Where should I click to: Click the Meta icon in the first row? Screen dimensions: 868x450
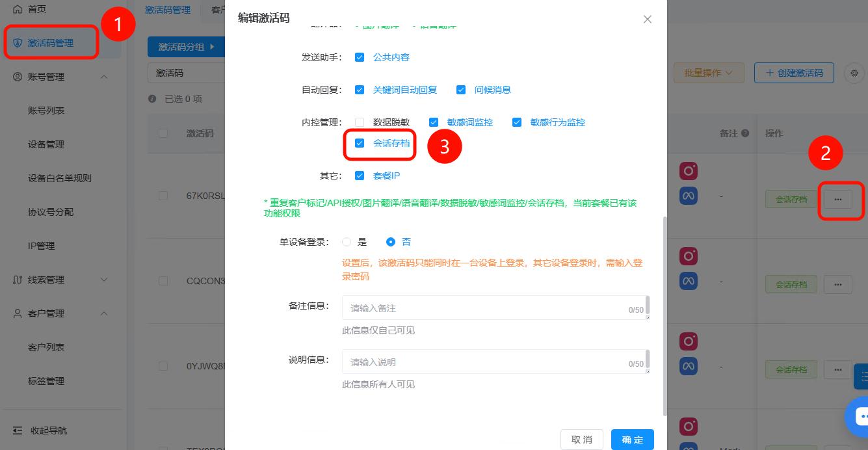[x=689, y=196]
